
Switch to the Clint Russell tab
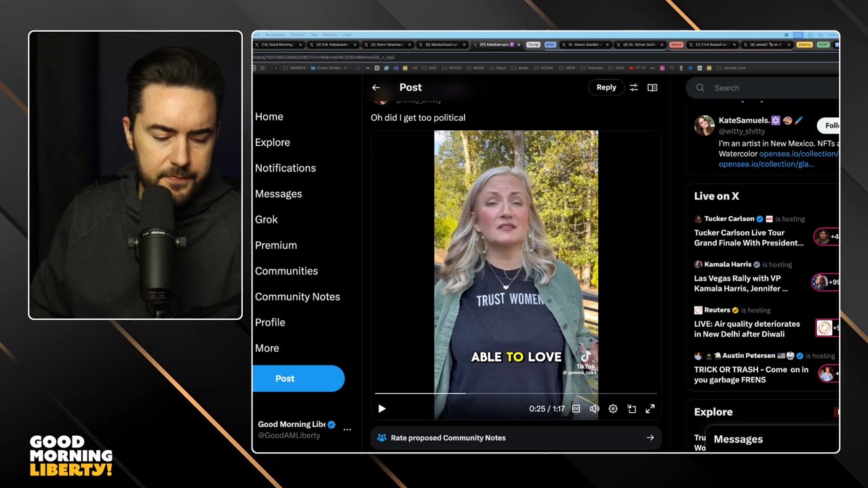point(711,45)
